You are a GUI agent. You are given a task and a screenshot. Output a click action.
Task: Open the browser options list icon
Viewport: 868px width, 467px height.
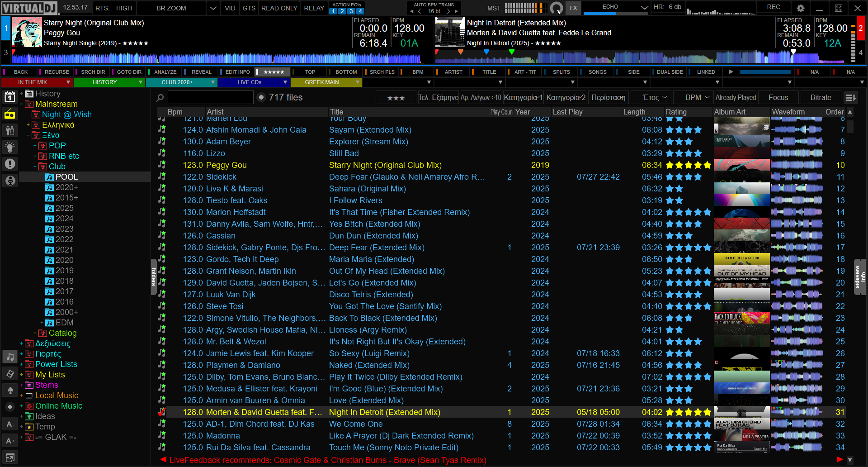[x=850, y=98]
